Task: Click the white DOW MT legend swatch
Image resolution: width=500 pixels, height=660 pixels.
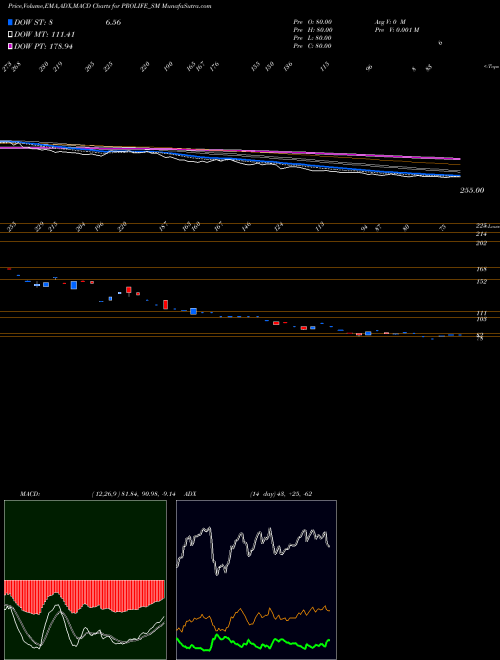Action: point(10,34)
